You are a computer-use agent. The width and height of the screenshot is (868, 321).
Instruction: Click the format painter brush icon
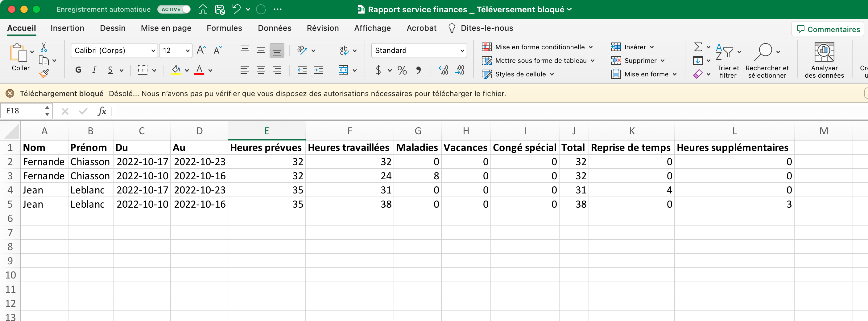coord(44,73)
